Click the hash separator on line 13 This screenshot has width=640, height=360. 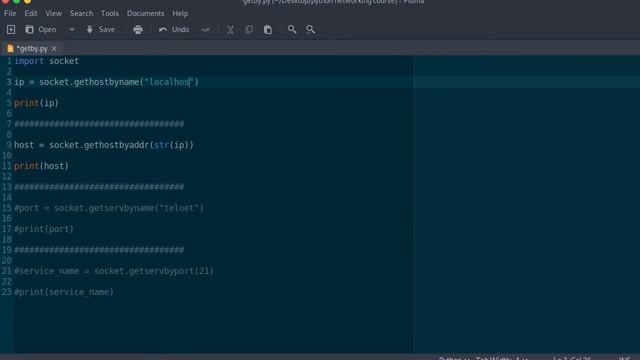(x=99, y=187)
